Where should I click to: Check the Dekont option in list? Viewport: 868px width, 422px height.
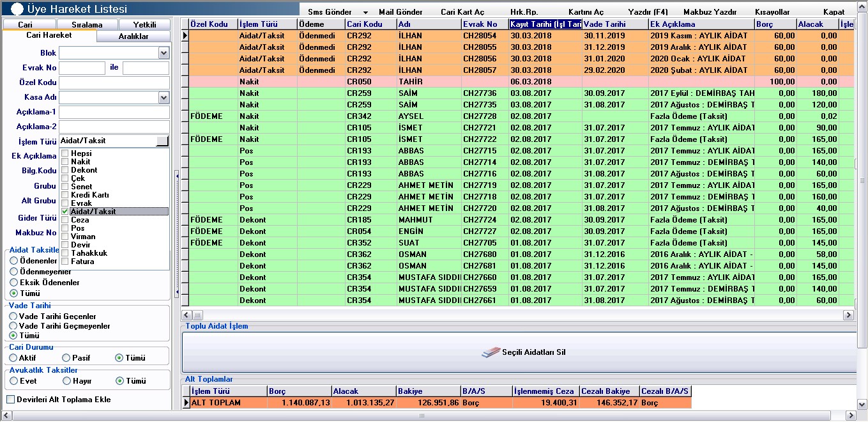[65, 170]
